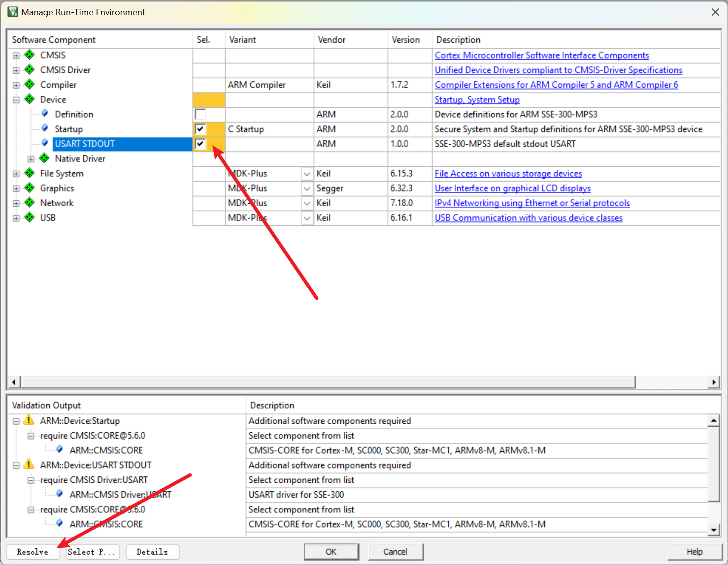Viewport: 728px width, 565px height.
Task: Confirm with the OK button
Action: (331, 552)
